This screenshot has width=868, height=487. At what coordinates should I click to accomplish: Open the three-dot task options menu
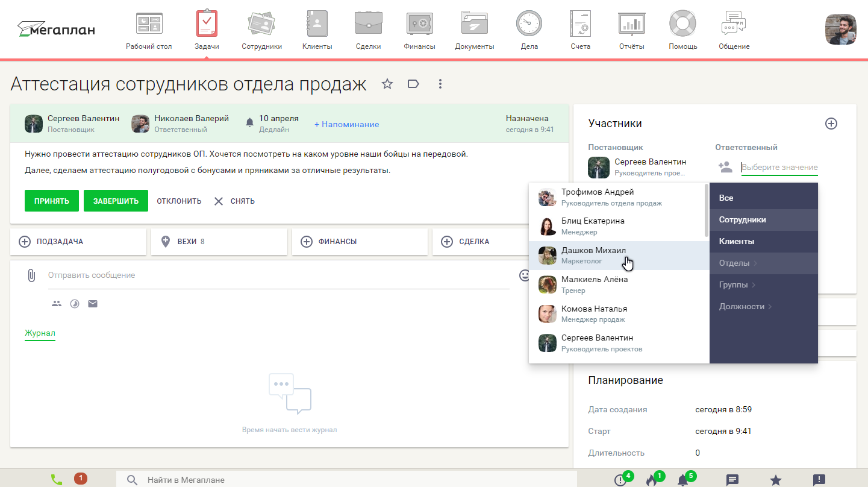pos(440,84)
